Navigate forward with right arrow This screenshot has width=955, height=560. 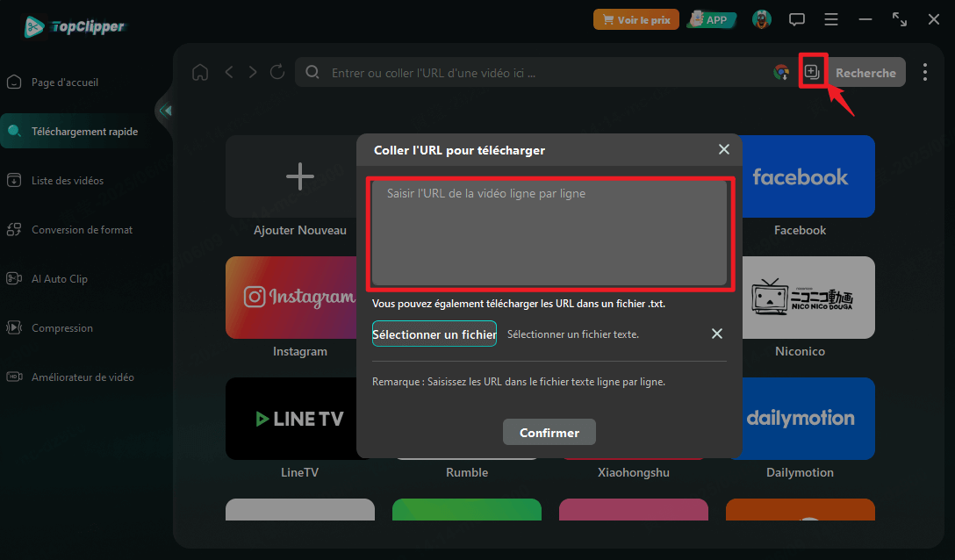[x=253, y=73]
